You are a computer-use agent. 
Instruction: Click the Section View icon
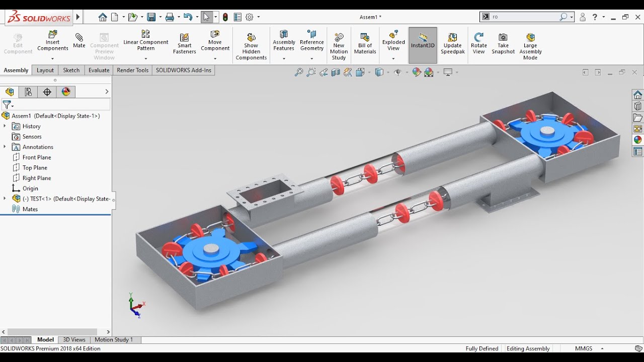(x=336, y=72)
